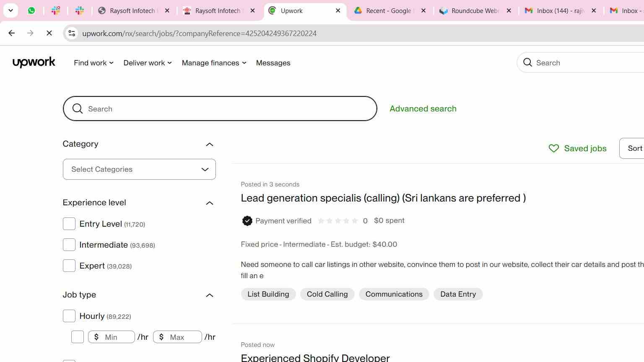This screenshot has width=644, height=362.
Task: Click job search magnifier icon
Action: [78, 109]
